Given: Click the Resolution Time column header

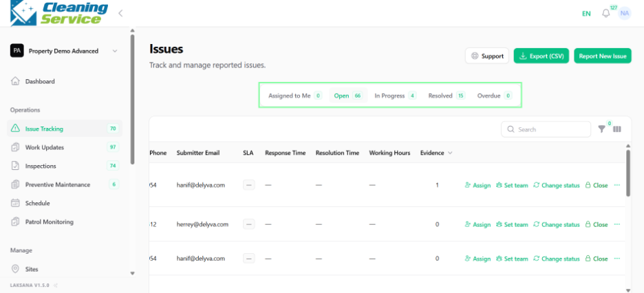Looking at the screenshot, I should pos(337,153).
